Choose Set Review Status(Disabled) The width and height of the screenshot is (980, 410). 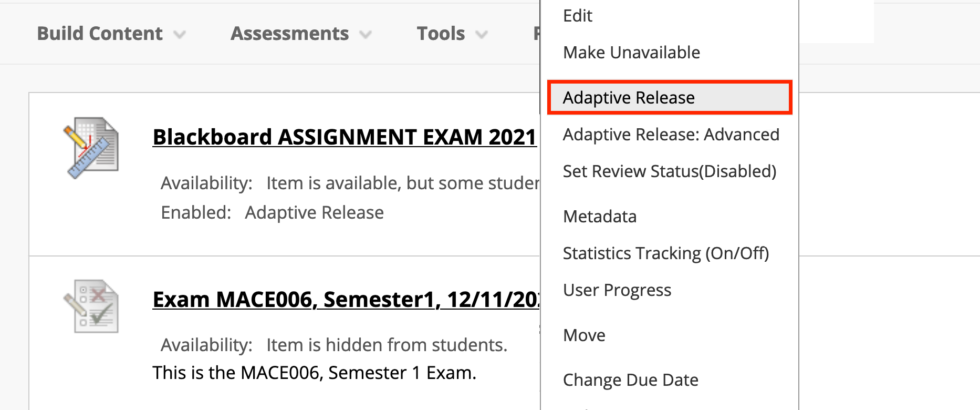click(669, 171)
